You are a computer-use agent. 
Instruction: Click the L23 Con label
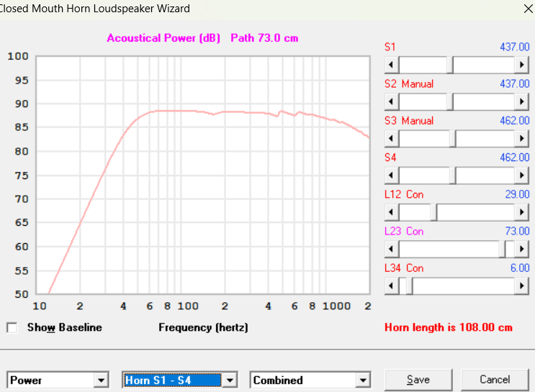(404, 231)
